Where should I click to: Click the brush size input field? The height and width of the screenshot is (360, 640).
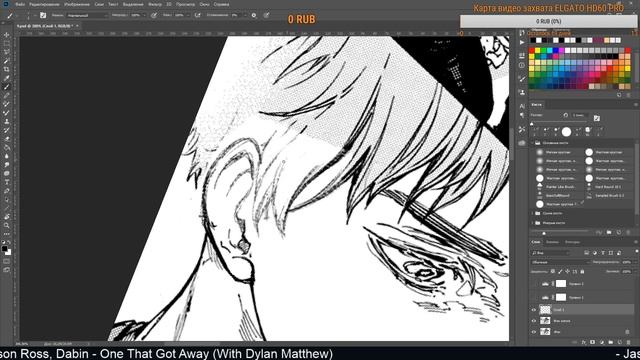pyautogui.click(x=579, y=116)
